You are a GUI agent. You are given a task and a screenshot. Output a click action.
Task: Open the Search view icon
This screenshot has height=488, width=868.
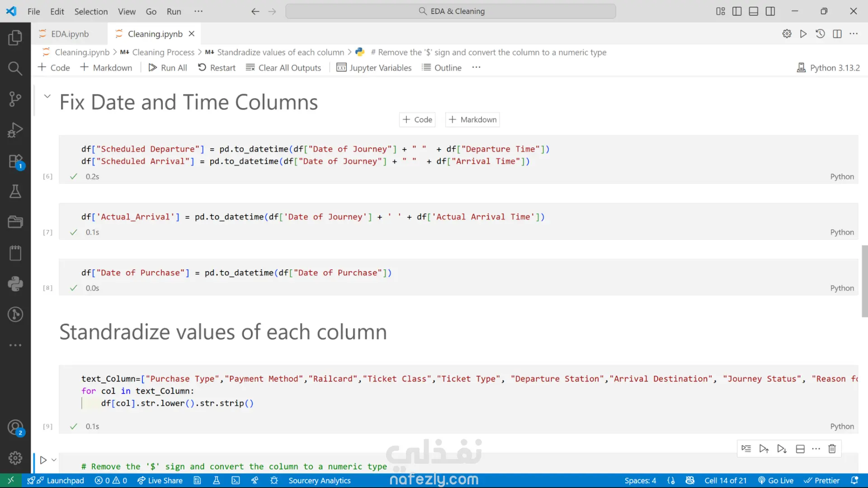tap(15, 68)
